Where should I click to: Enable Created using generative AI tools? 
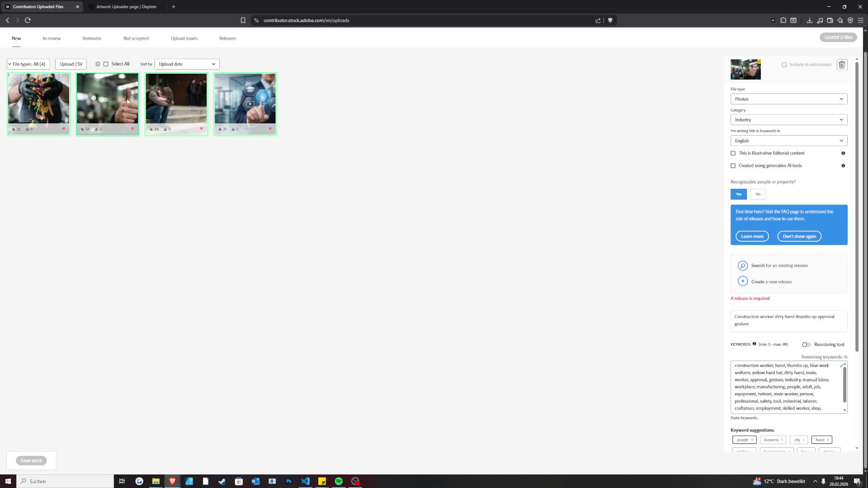tap(733, 166)
